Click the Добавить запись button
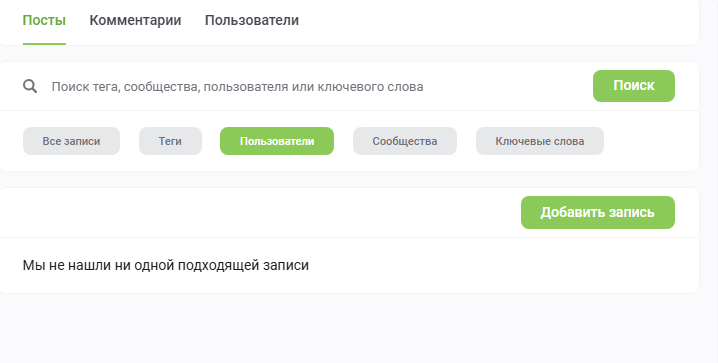The width and height of the screenshot is (718, 363). point(598,212)
